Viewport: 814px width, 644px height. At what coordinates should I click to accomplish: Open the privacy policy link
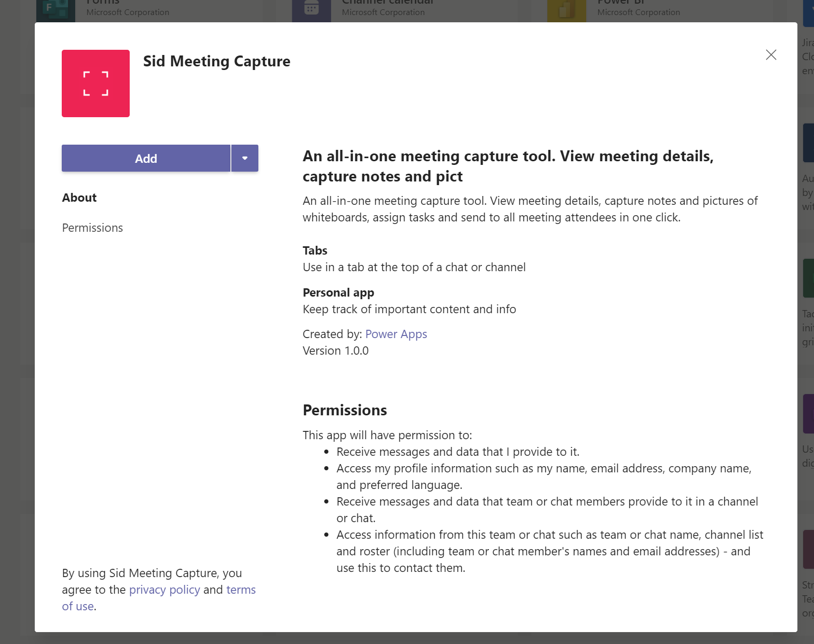[x=164, y=590]
